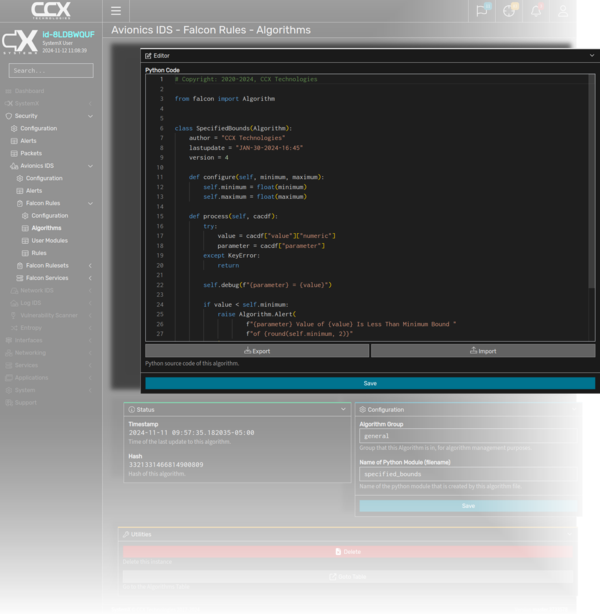Screen dimensions: 600x614
Task: Export the Python algorithm code
Action: coord(256,351)
